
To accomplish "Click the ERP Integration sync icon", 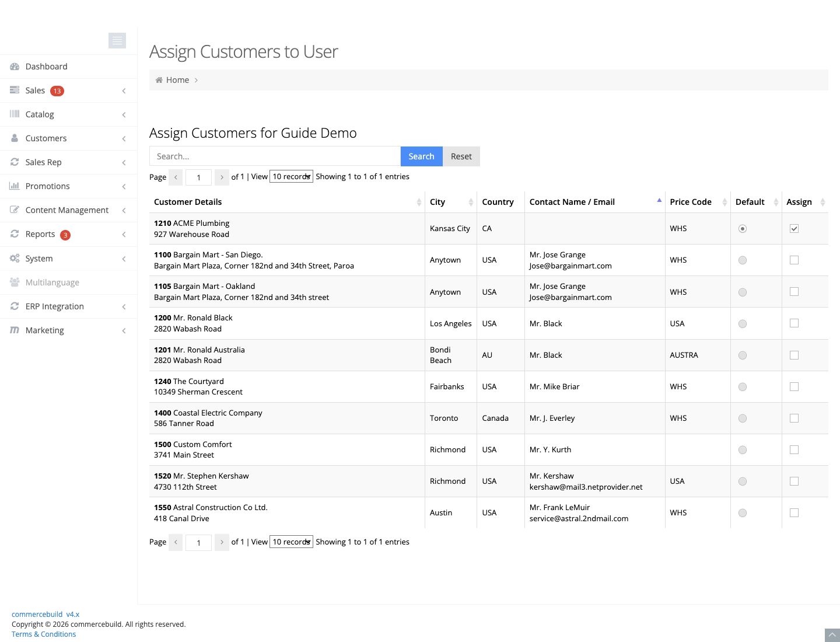I will [15, 306].
